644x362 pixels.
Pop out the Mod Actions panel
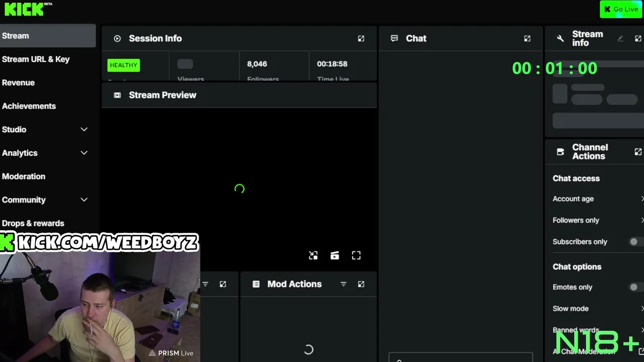(361, 284)
